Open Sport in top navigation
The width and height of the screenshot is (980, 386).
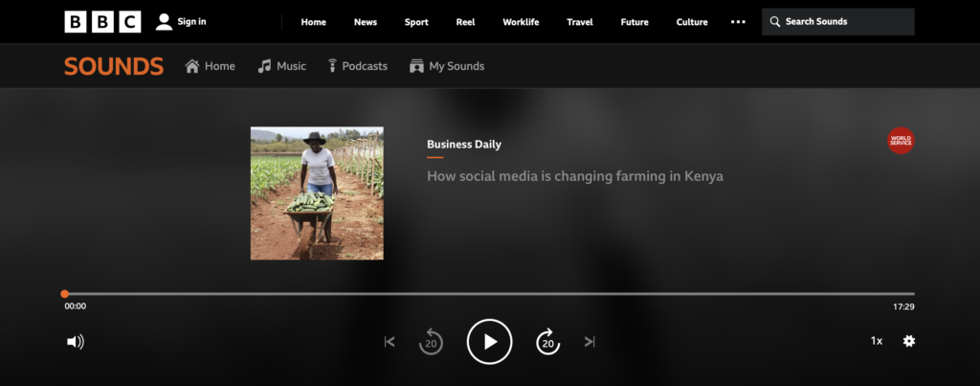pyautogui.click(x=416, y=22)
